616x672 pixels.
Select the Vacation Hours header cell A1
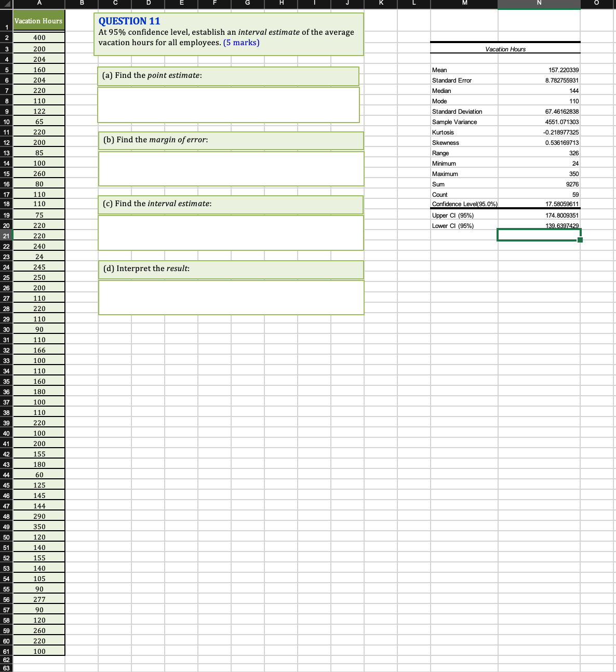point(38,20)
